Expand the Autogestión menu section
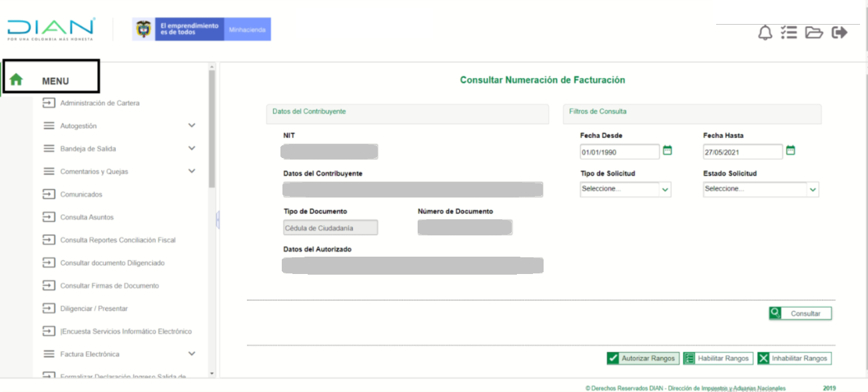 [192, 125]
